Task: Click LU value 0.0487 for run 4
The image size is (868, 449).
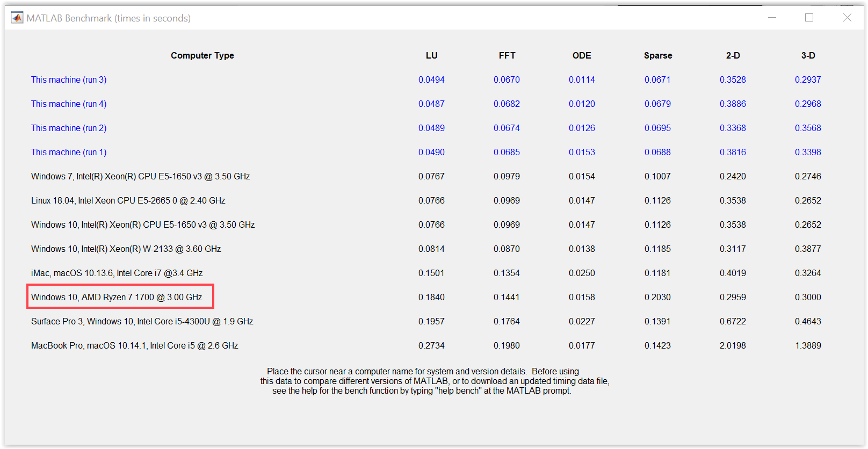Action: coord(432,104)
